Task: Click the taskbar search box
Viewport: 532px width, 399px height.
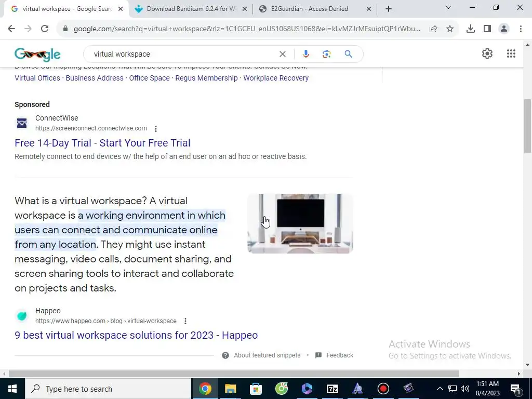Action: 108,389
